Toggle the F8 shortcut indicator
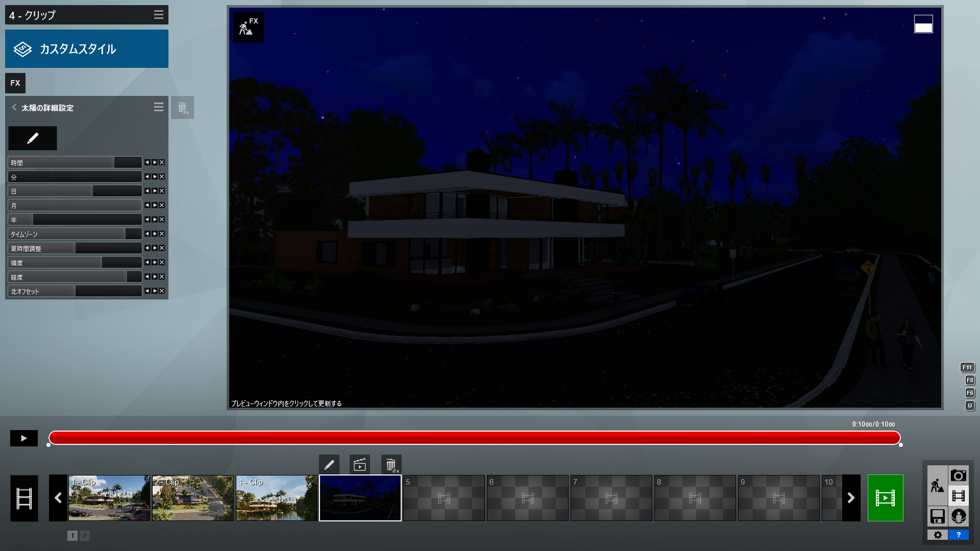 pos(970,380)
